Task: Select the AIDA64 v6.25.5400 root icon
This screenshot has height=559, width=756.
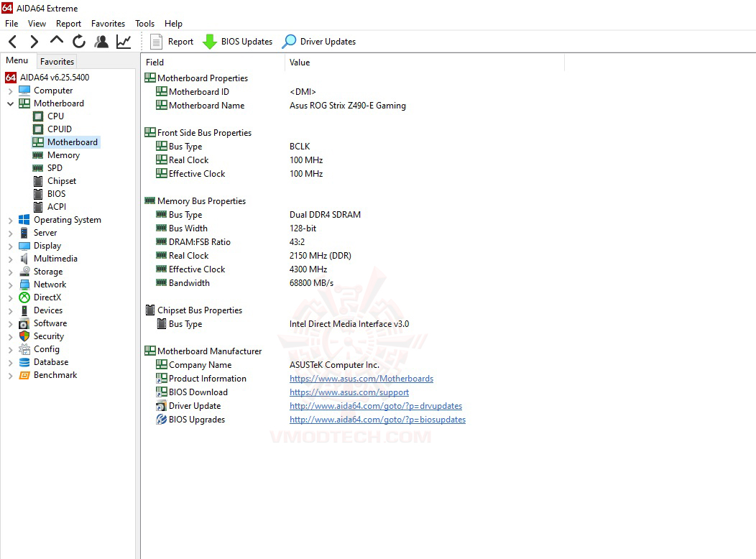Action: tap(11, 78)
